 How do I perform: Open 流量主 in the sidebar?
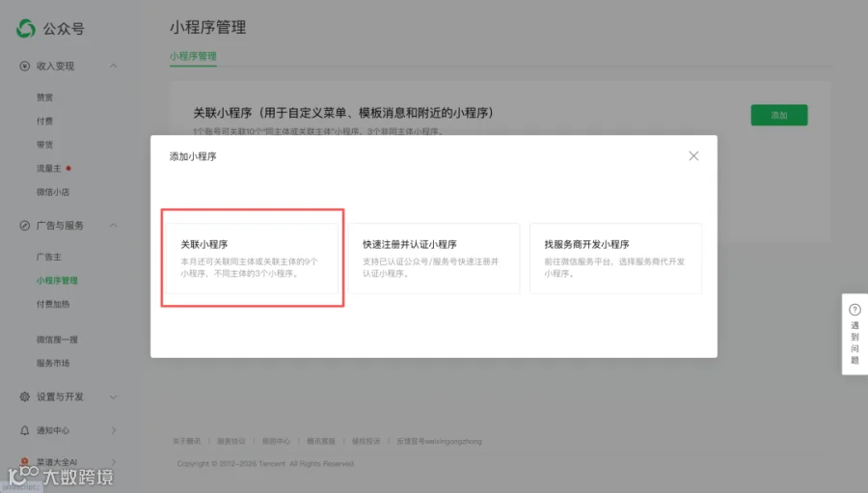(x=49, y=169)
